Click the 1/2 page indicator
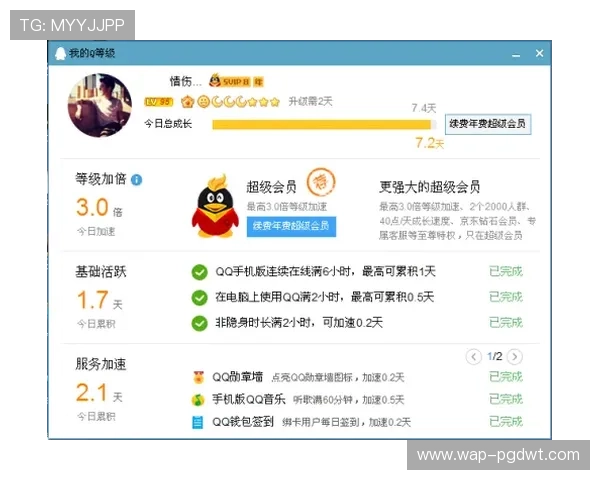The width and height of the screenshot is (600, 480). tap(494, 357)
